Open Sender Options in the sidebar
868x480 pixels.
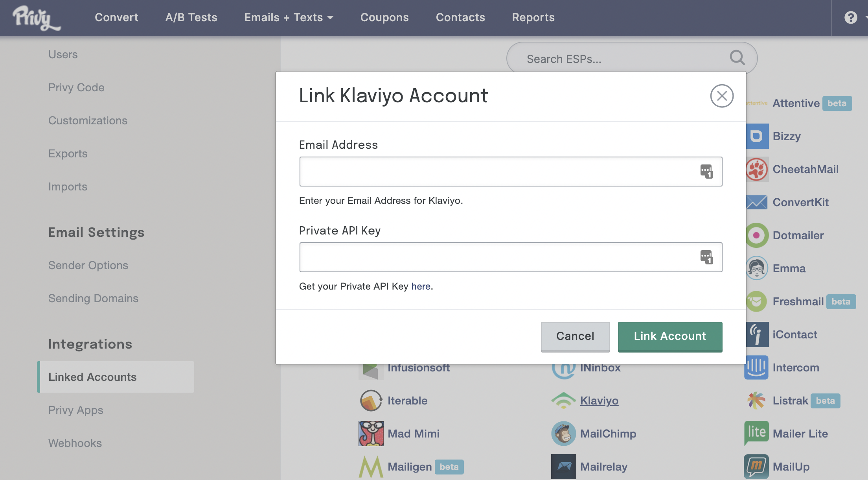tap(88, 265)
